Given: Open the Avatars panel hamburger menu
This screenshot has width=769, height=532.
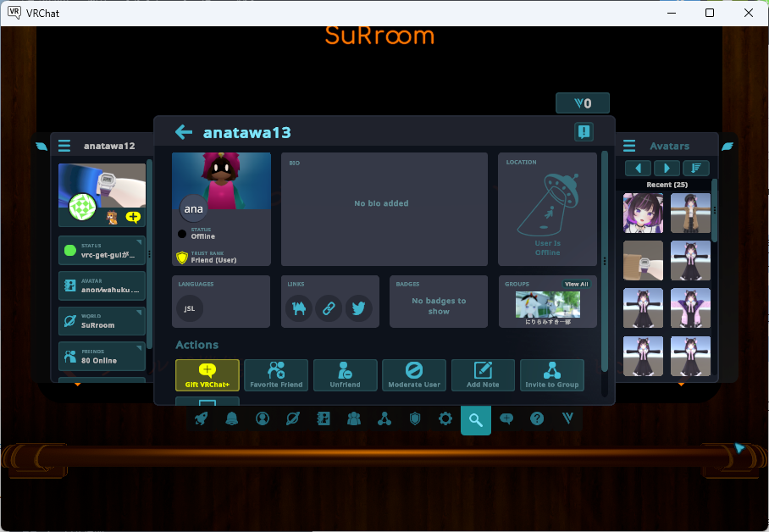Looking at the screenshot, I should click(629, 146).
